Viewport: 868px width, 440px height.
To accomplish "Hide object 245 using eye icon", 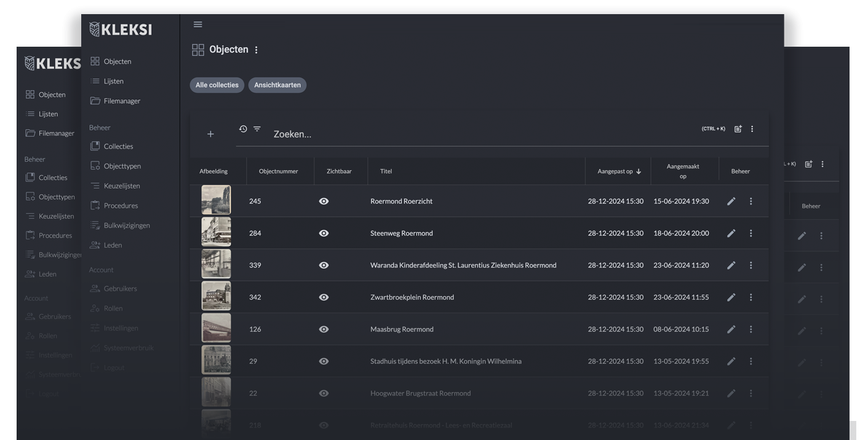I will (324, 202).
